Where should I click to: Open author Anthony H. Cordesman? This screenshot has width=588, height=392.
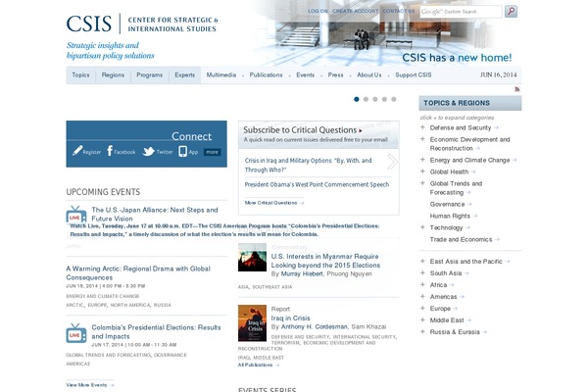coord(315,326)
